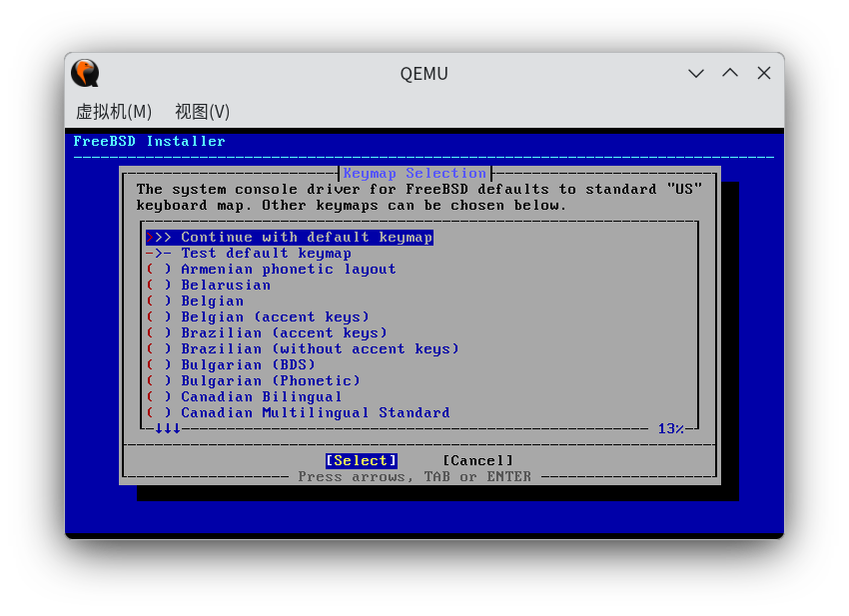The image size is (849, 616).
Task: Click the title bar chevron dropdown
Action: 696,73
